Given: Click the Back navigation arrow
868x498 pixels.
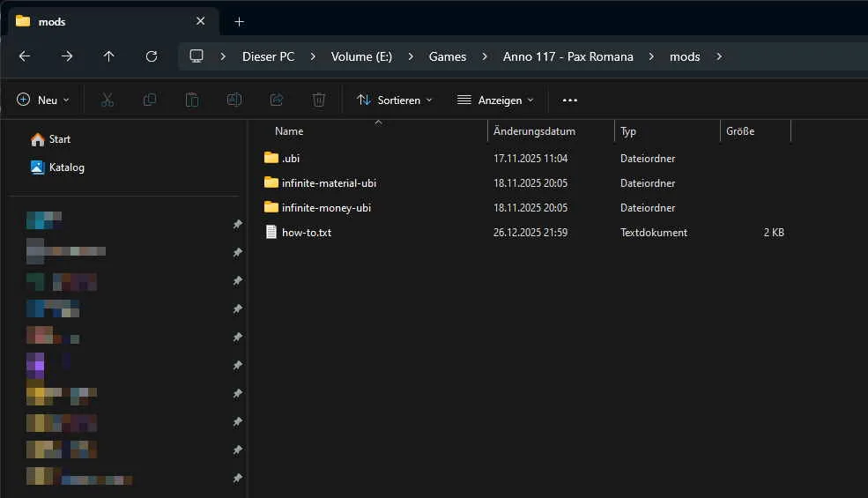Looking at the screenshot, I should [x=25, y=56].
